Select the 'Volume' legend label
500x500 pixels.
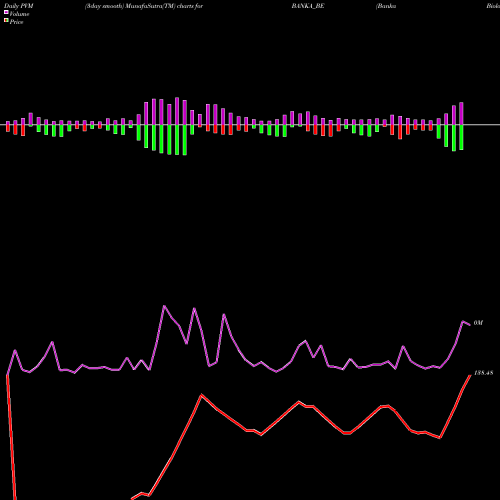(x=19, y=14)
